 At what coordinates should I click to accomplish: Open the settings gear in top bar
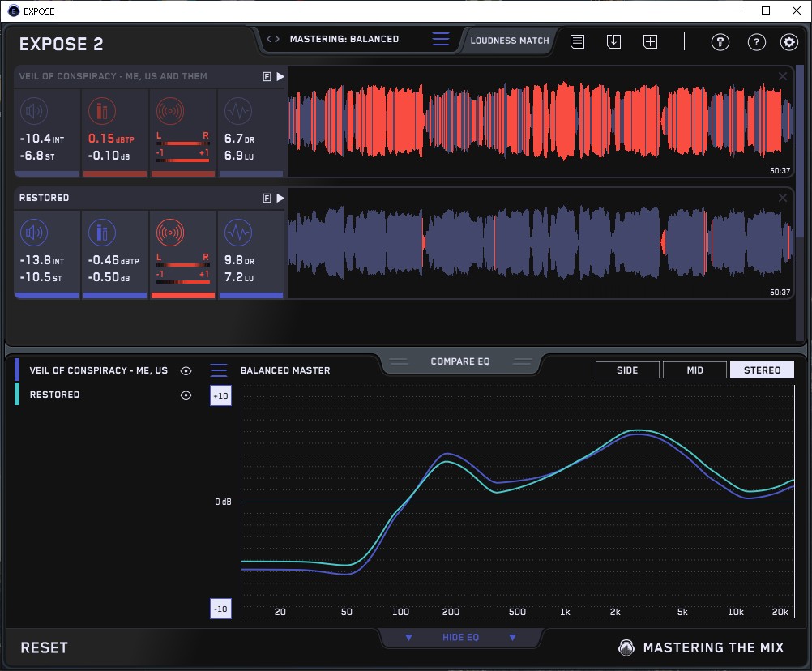(x=788, y=42)
